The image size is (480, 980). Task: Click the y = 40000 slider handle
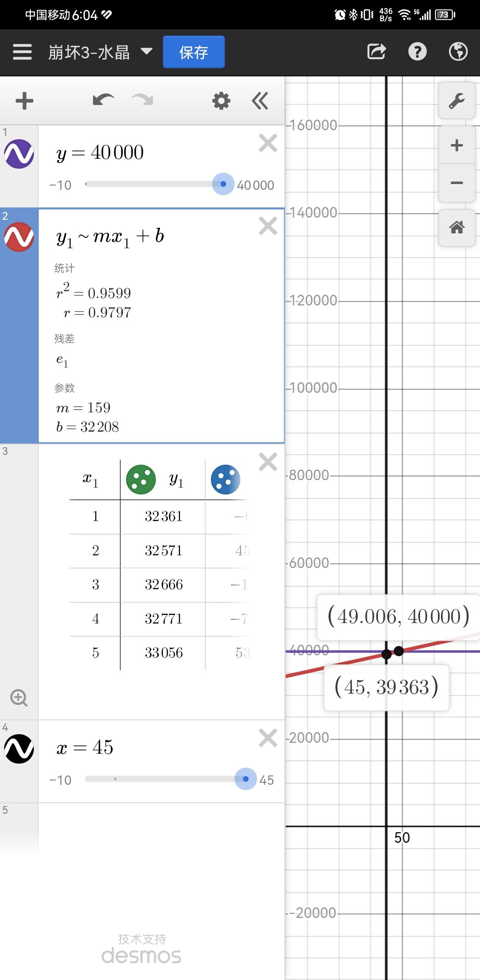click(x=223, y=184)
